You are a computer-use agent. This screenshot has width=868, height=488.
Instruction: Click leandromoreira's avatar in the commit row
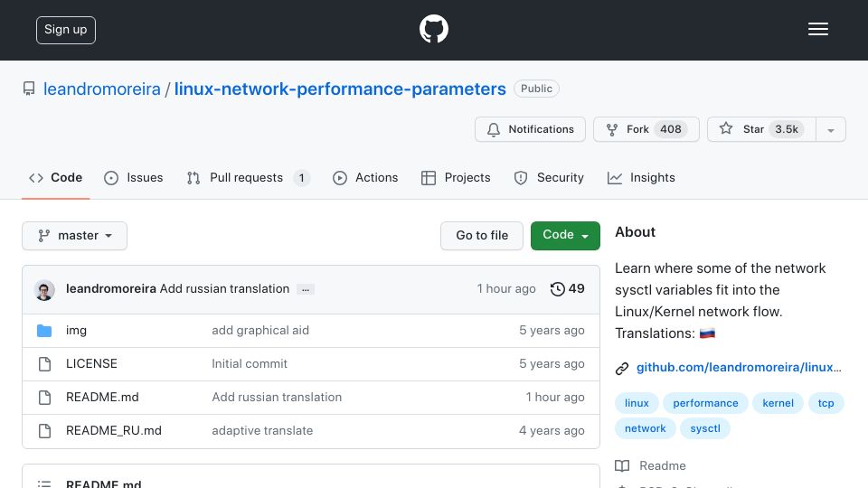click(x=44, y=290)
